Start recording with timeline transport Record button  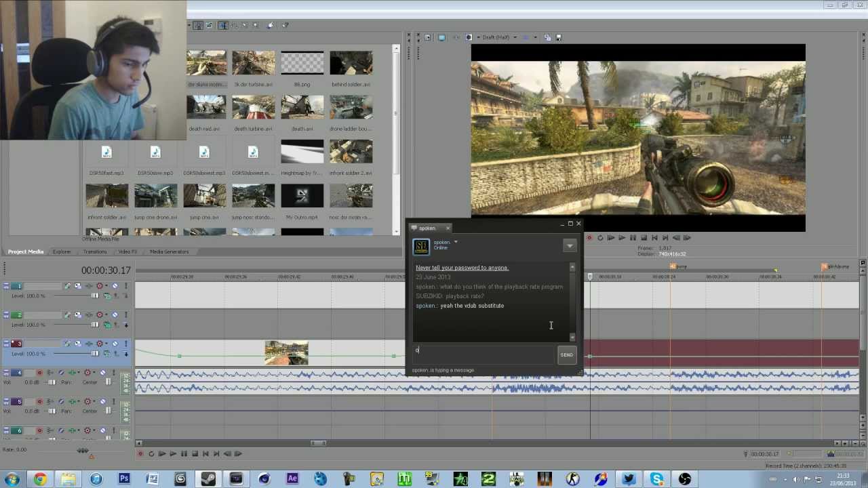[x=140, y=453]
